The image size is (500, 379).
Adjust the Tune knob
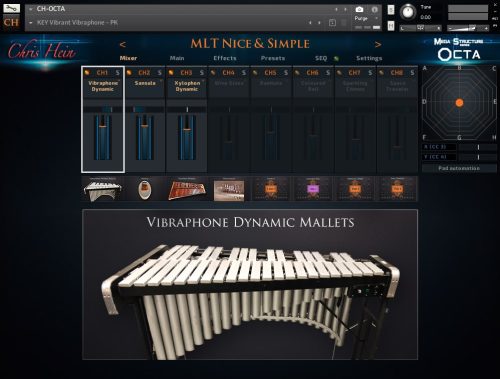tap(408, 12)
